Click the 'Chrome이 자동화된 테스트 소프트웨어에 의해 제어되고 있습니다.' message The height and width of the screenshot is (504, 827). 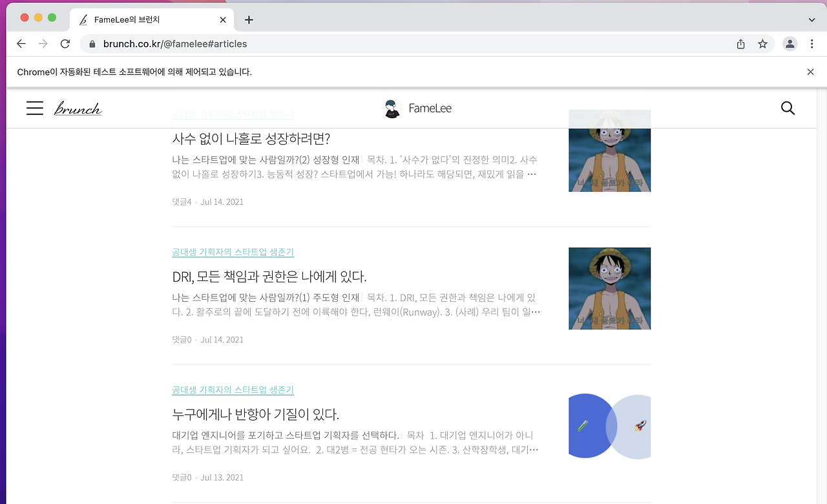134,72
